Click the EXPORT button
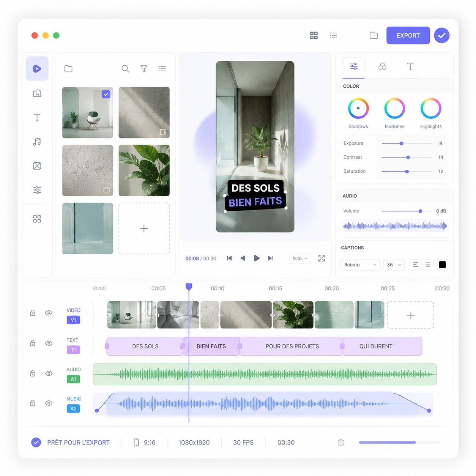 [408, 35]
